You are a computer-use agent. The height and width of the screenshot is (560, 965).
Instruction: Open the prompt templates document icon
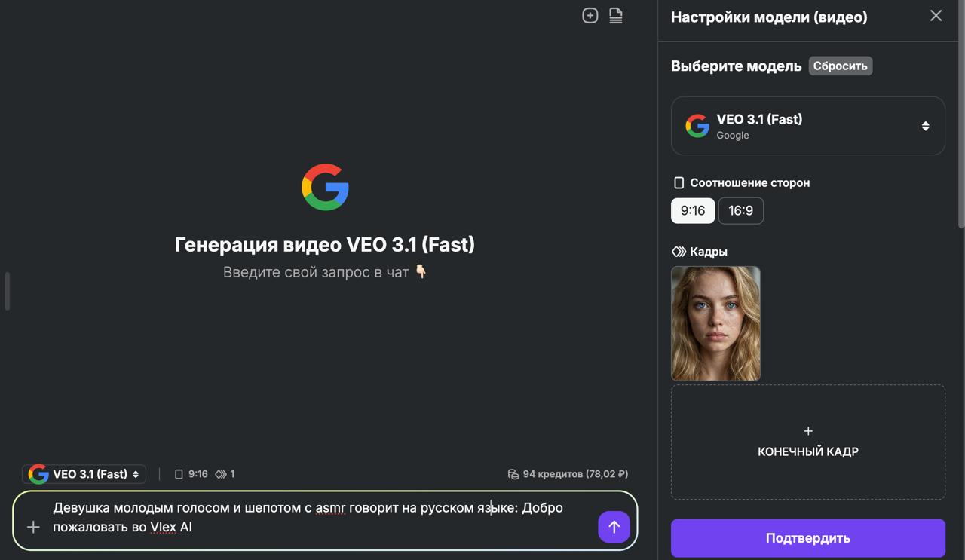point(615,15)
